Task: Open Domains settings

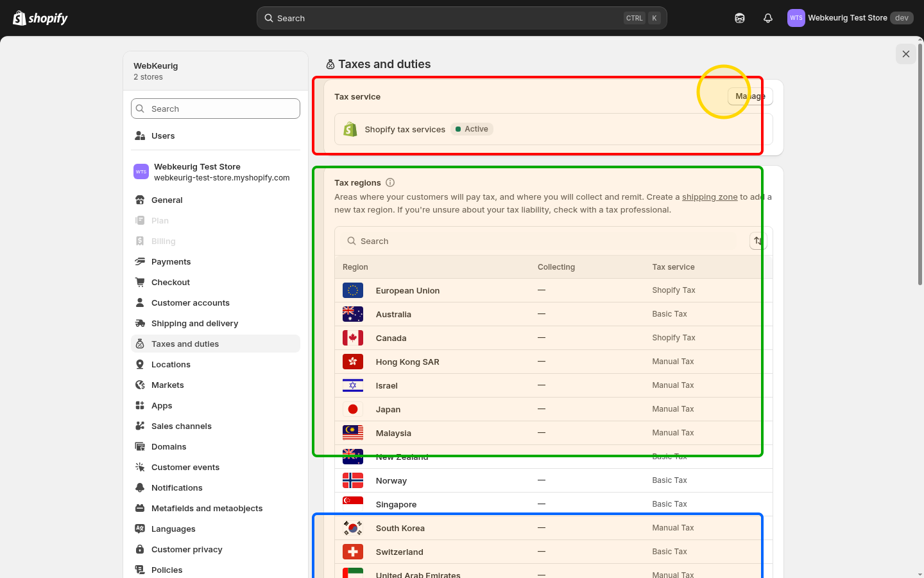Action: pyautogui.click(x=216, y=446)
